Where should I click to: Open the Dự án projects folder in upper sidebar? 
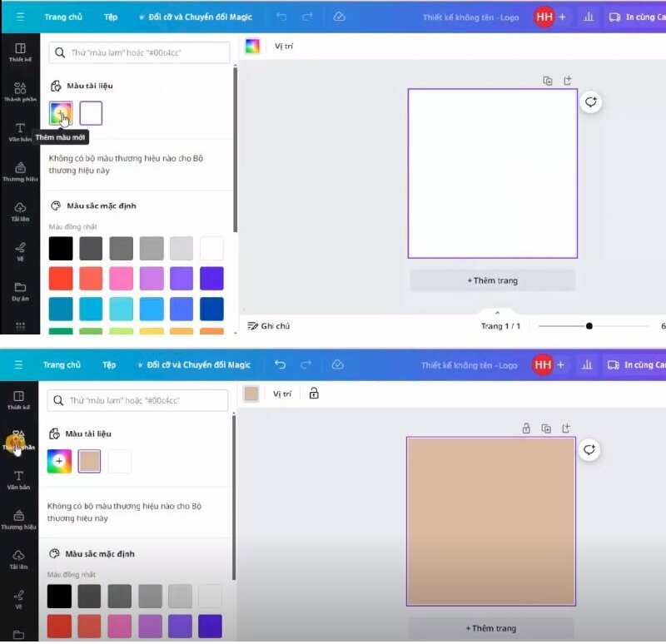20,290
